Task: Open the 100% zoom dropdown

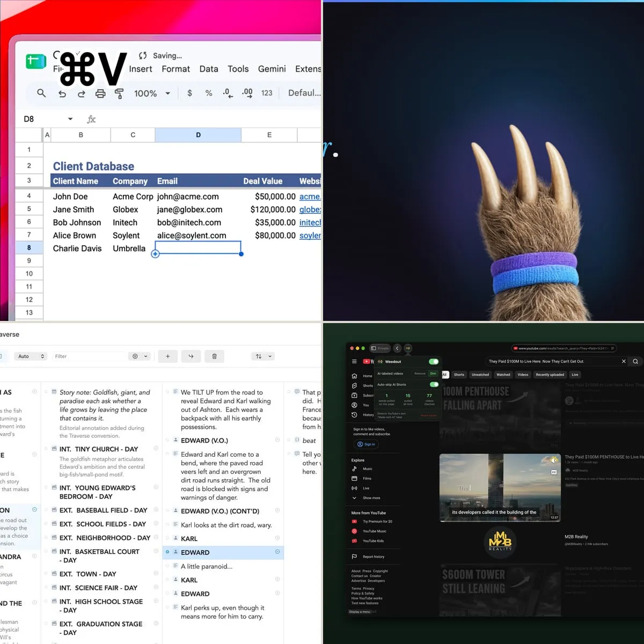Action: [152, 93]
